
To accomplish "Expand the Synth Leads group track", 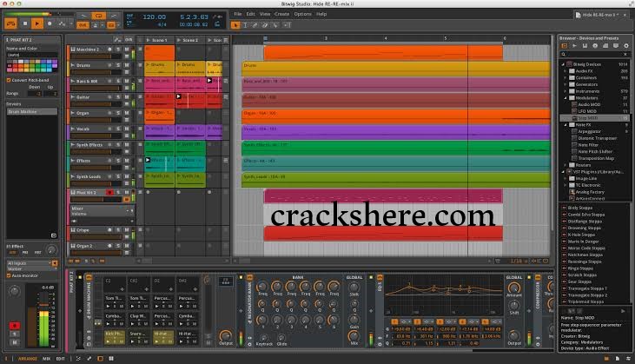I will pos(72,176).
